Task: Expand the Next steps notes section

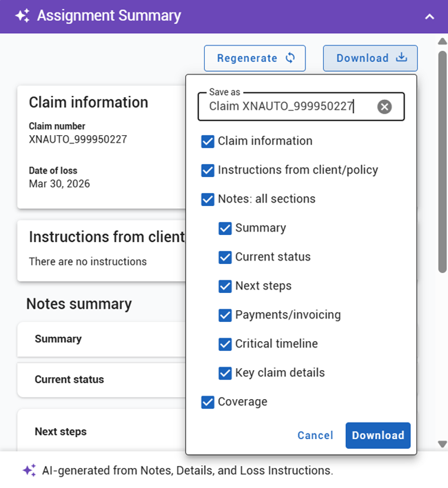Action: [101, 431]
